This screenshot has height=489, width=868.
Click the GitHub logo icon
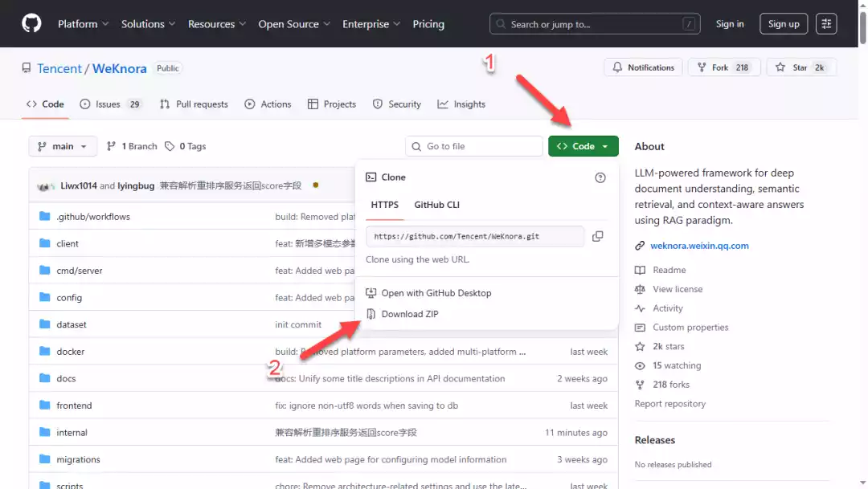[31, 23]
